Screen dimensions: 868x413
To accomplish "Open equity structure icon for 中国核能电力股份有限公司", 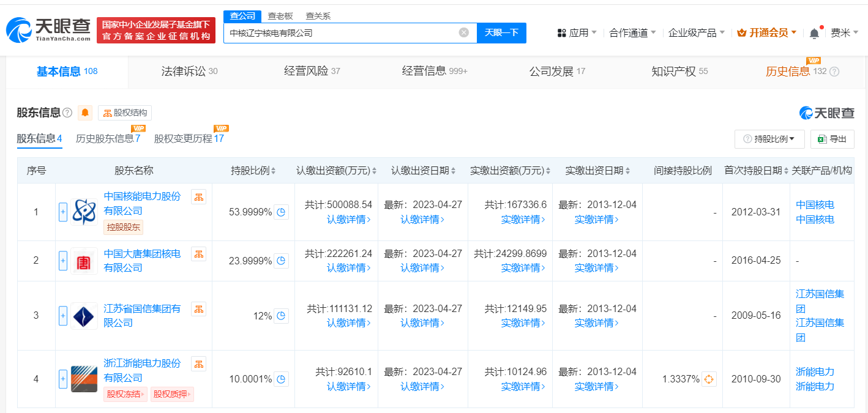I will click(198, 196).
